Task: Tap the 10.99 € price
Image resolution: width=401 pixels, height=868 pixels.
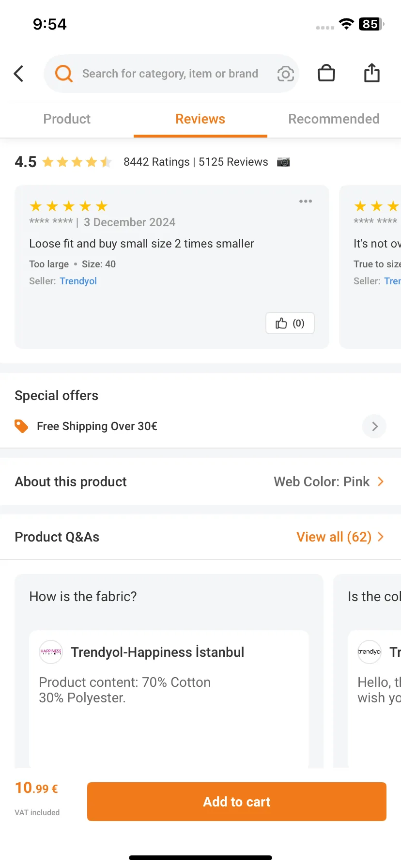Action: (36, 788)
